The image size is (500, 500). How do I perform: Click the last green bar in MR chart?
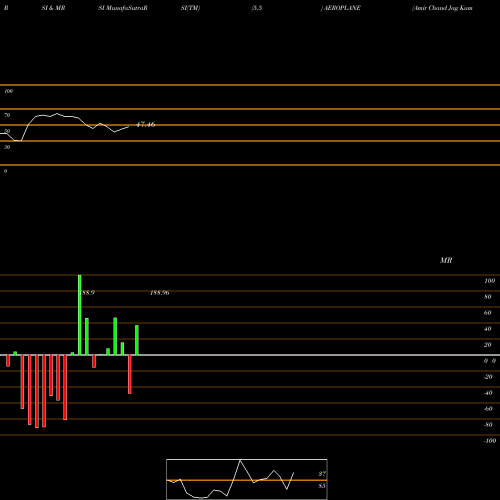coord(137,340)
